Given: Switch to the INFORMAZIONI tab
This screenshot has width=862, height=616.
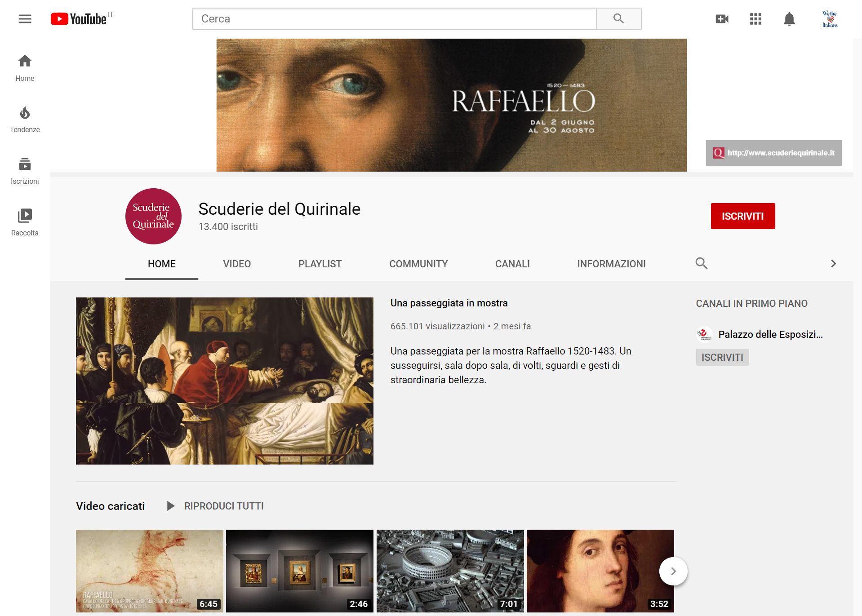Looking at the screenshot, I should click(611, 264).
